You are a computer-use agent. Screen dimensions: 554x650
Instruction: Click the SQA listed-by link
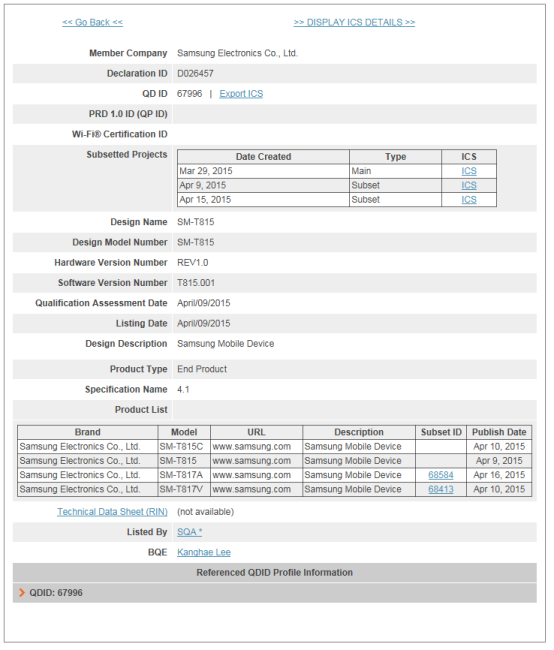coord(190,532)
